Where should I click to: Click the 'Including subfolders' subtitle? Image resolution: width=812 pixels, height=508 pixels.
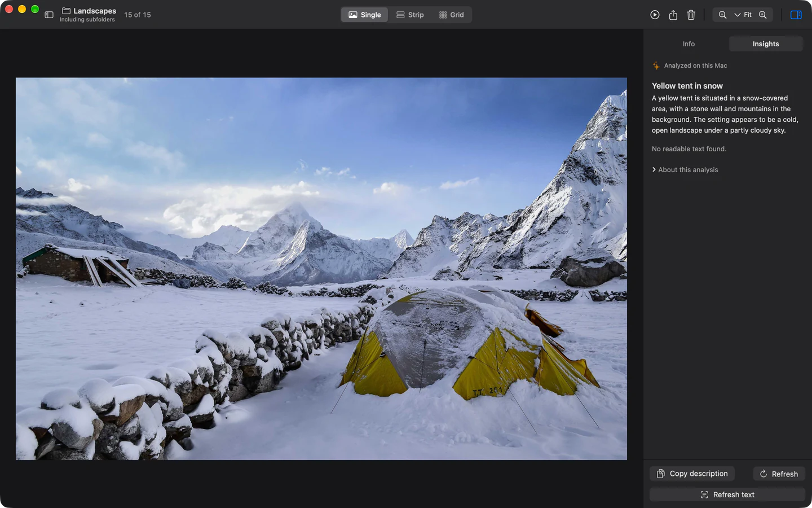point(87,20)
